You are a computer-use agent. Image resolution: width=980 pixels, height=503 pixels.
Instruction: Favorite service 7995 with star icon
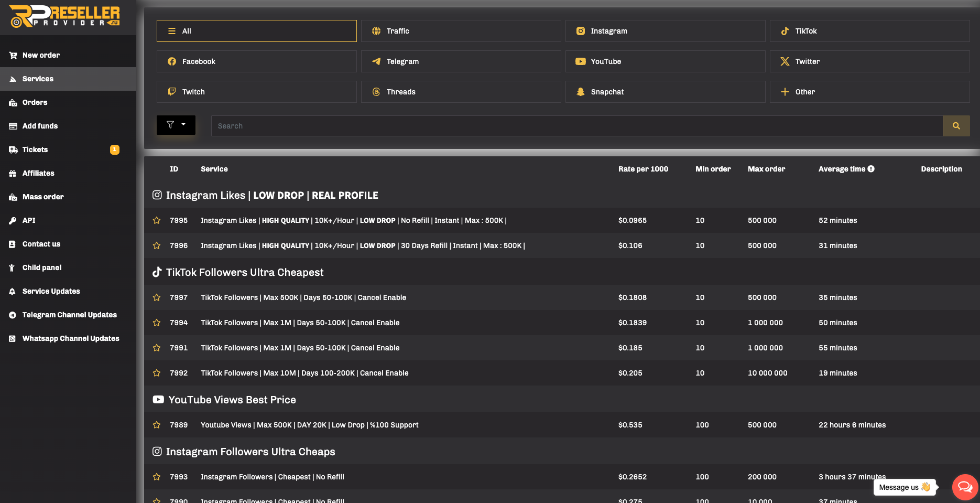click(x=157, y=220)
